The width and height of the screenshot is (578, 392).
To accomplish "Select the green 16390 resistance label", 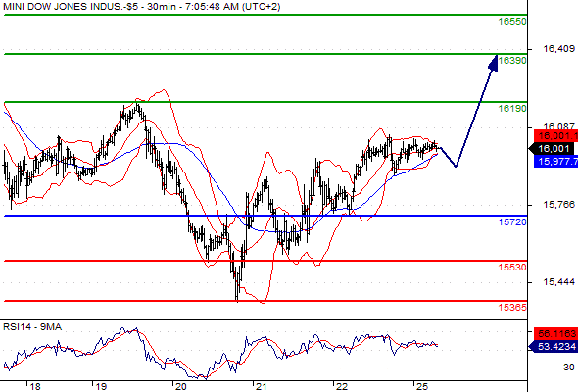I will pyautogui.click(x=512, y=60).
